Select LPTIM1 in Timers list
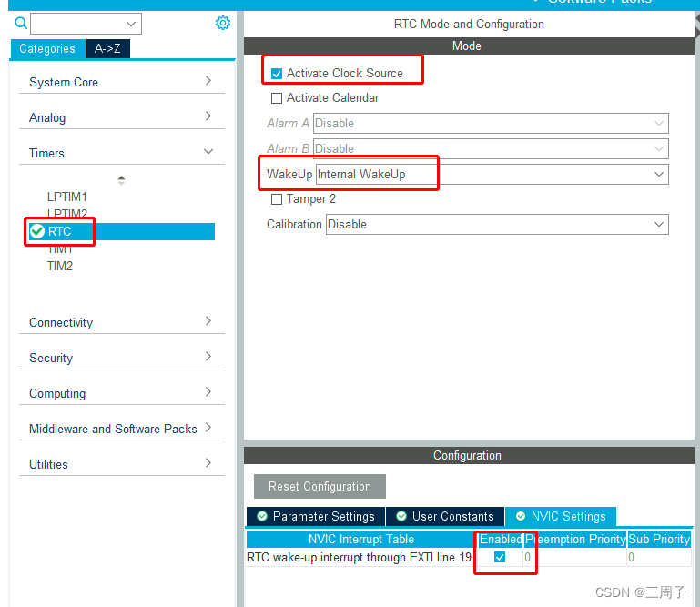Screen dimensions: 700x607 pyautogui.click(x=67, y=197)
